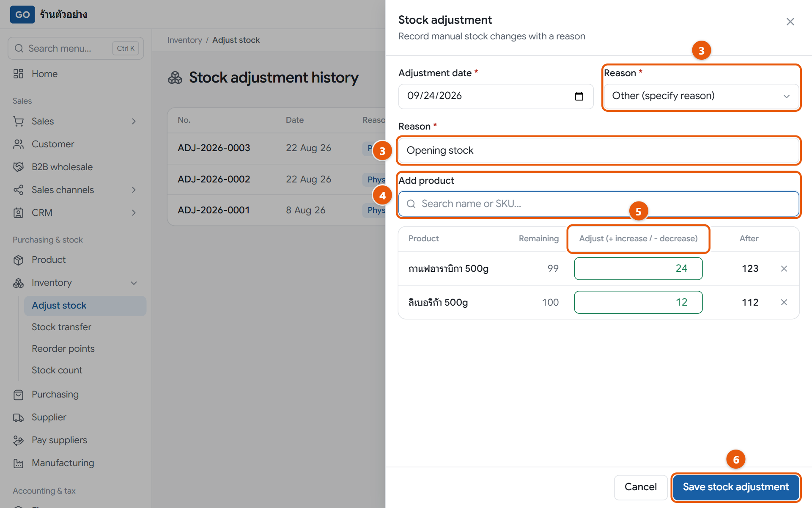Expand the Sales submenu chevron

[x=134, y=121]
